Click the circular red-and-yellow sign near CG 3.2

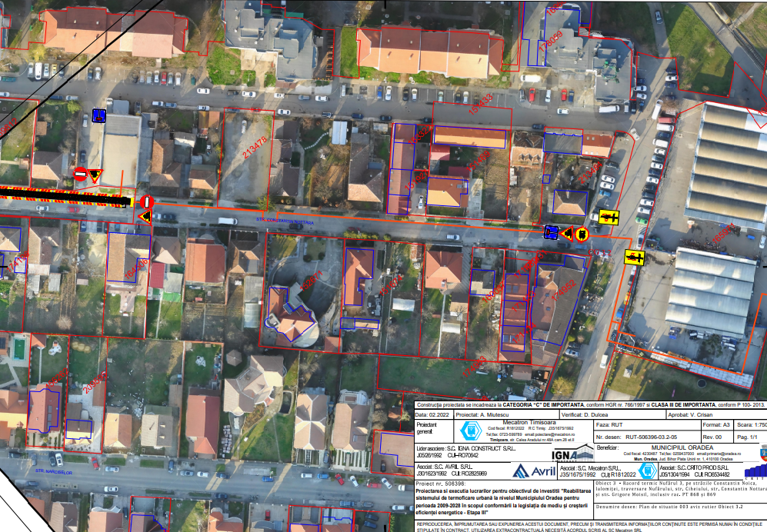coord(582,233)
